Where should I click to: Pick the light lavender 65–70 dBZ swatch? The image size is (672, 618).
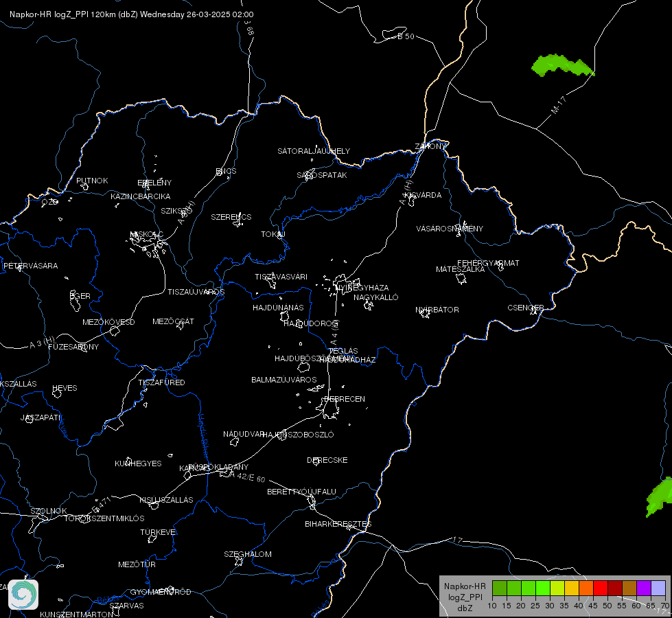658,588
